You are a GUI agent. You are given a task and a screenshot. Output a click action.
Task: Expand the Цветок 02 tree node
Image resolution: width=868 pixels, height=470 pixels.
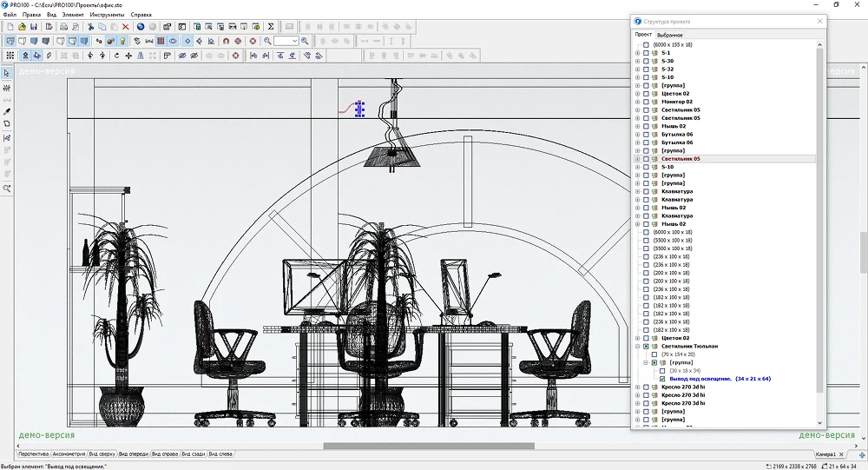637,94
